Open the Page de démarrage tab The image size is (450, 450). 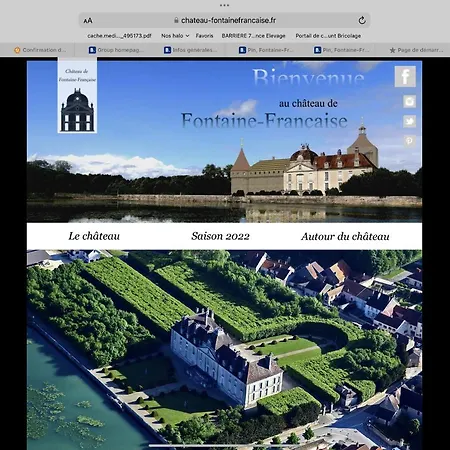[416, 50]
